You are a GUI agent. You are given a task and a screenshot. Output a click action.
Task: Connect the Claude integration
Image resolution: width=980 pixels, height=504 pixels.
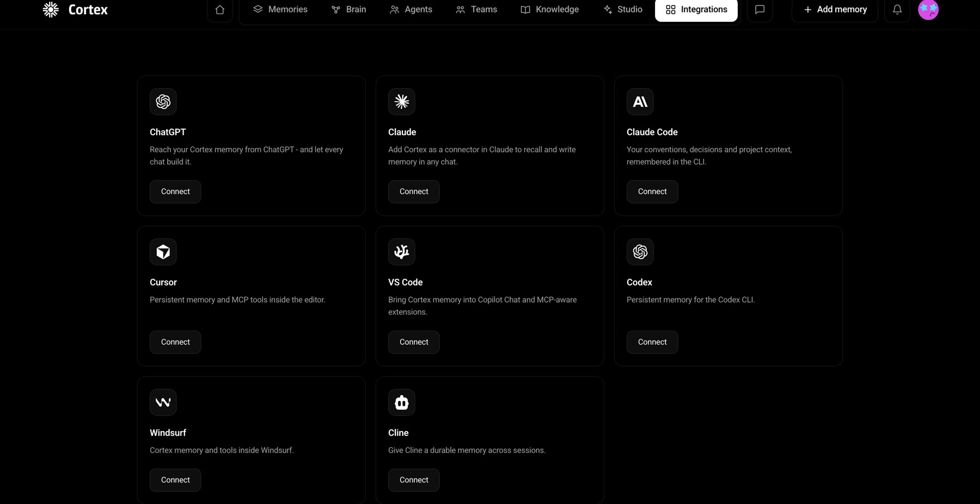click(x=414, y=192)
